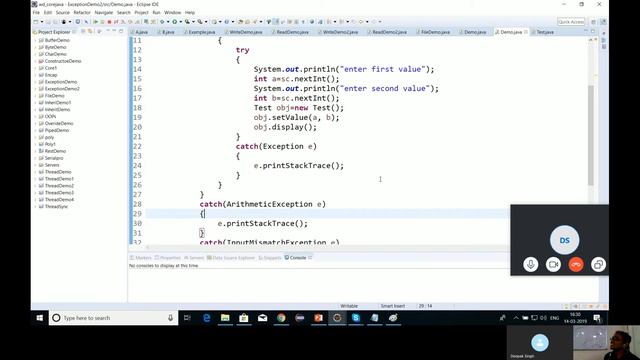The width and height of the screenshot is (640, 360).
Task: Select the Servers project
Action: click(x=52, y=165)
